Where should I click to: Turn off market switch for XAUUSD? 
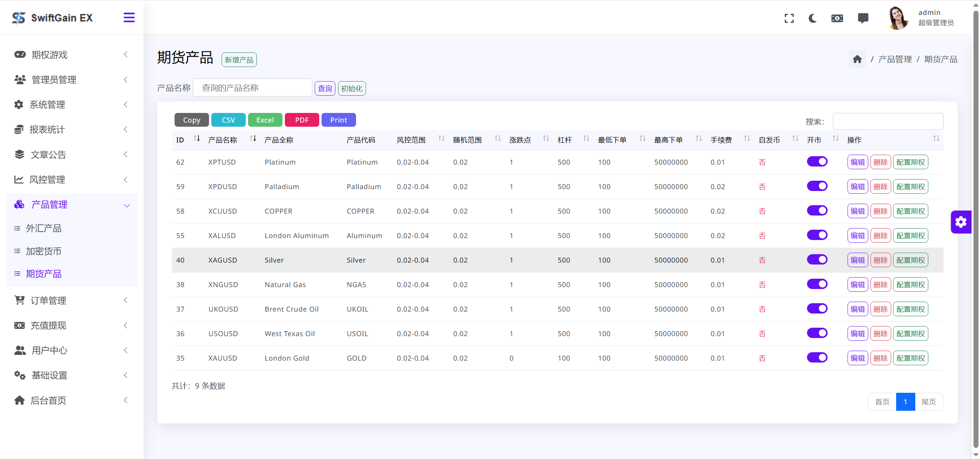(817, 358)
